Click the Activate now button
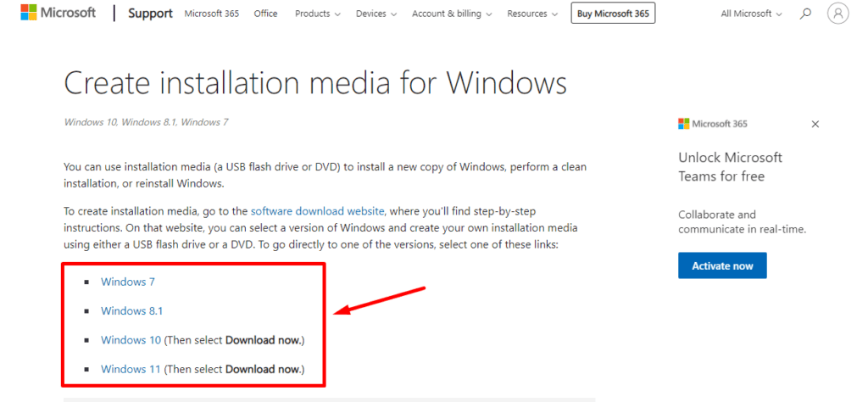Image resolution: width=868 pixels, height=402 pixels. pyautogui.click(x=722, y=265)
